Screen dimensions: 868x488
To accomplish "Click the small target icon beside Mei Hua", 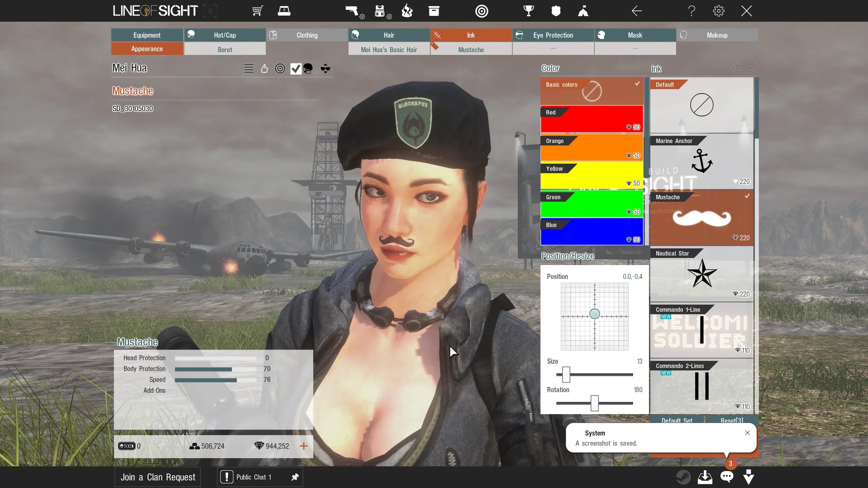I will tap(280, 68).
